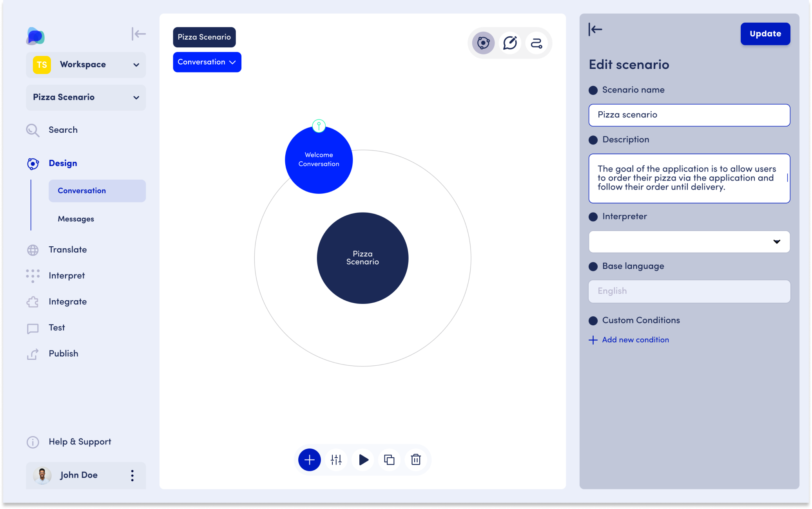This screenshot has width=812, height=509.
Task: Collapse the left sidebar with arrow icon
Action: click(x=139, y=34)
